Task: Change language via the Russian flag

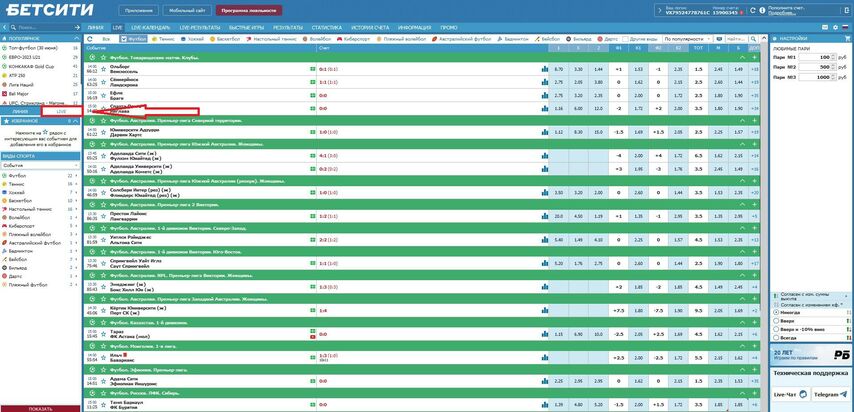Action: coord(845,27)
